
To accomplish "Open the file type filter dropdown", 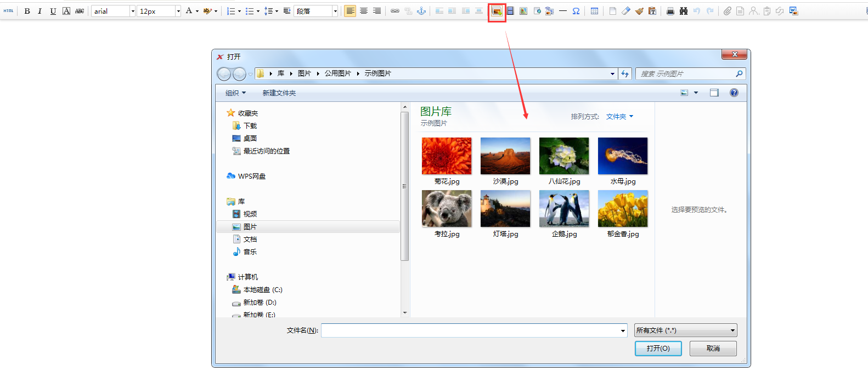I will coord(685,330).
